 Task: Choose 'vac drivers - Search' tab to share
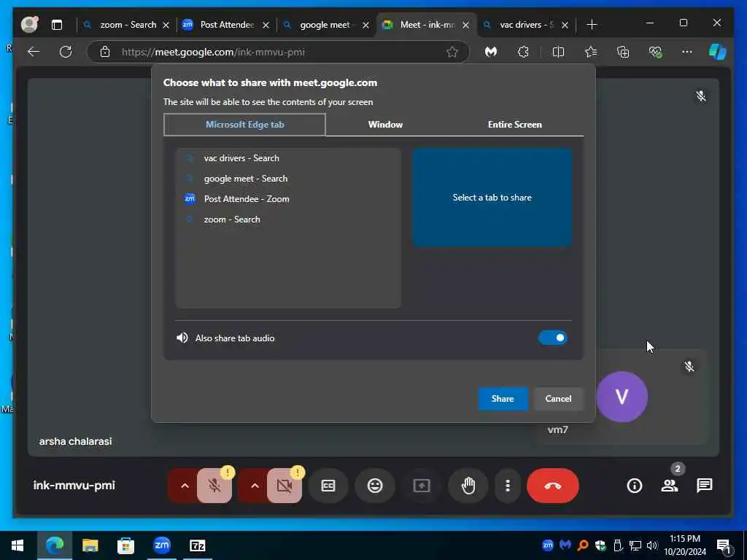click(x=287, y=158)
